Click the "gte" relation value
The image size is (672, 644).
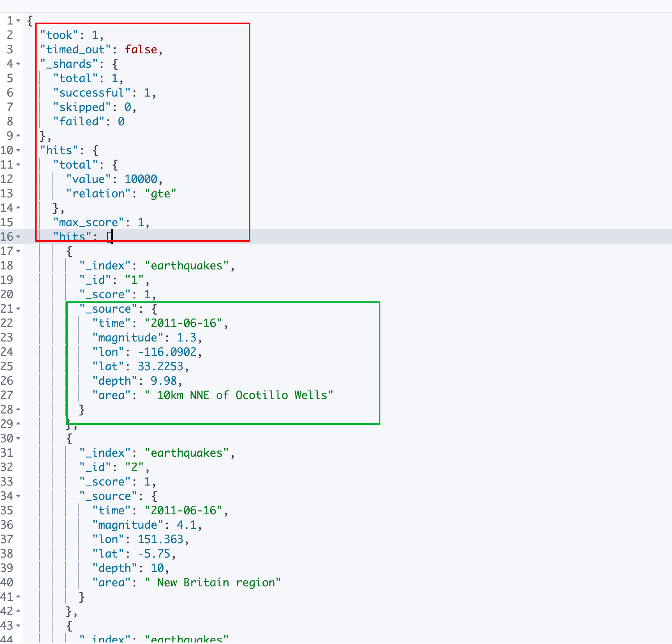click(160, 194)
